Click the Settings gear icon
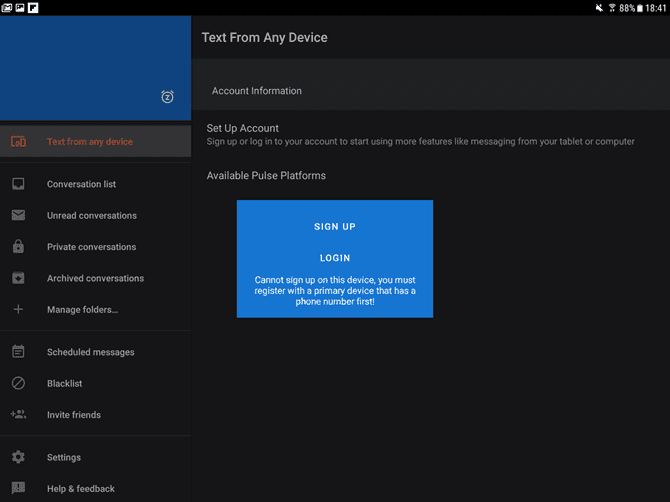This screenshot has height=502, width=670. point(18,457)
